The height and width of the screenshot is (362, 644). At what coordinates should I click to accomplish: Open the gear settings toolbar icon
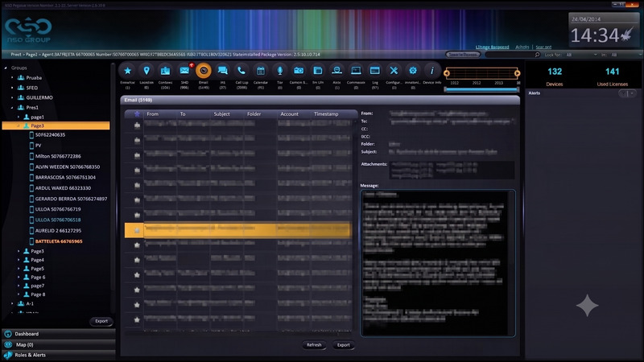[413, 71]
